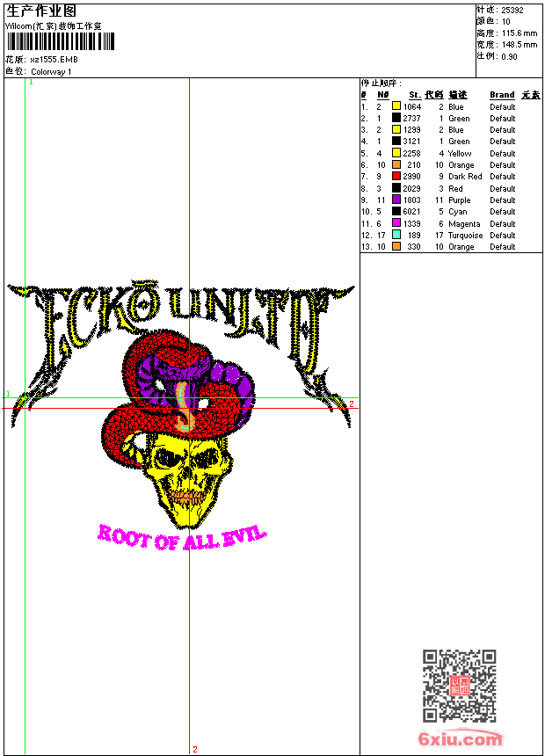
Task: Select the Colorway 1 label
Action: (x=51, y=72)
